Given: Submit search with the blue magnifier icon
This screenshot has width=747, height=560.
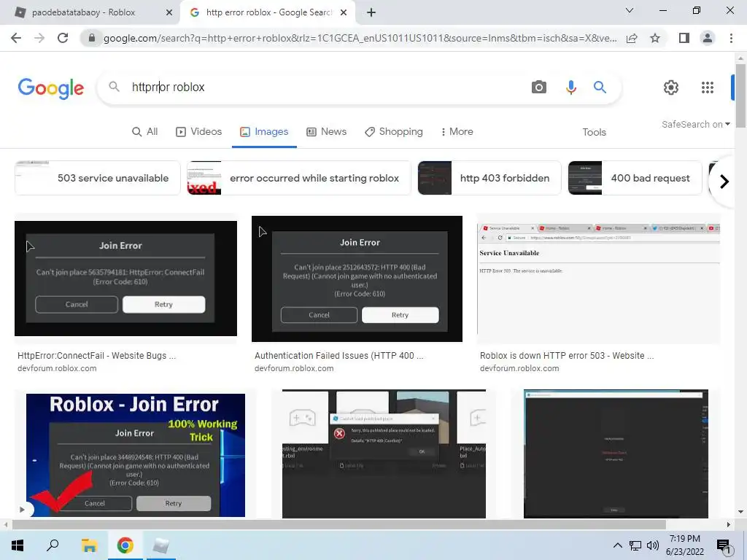Looking at the screenshot, I should [x=600, y=87].
